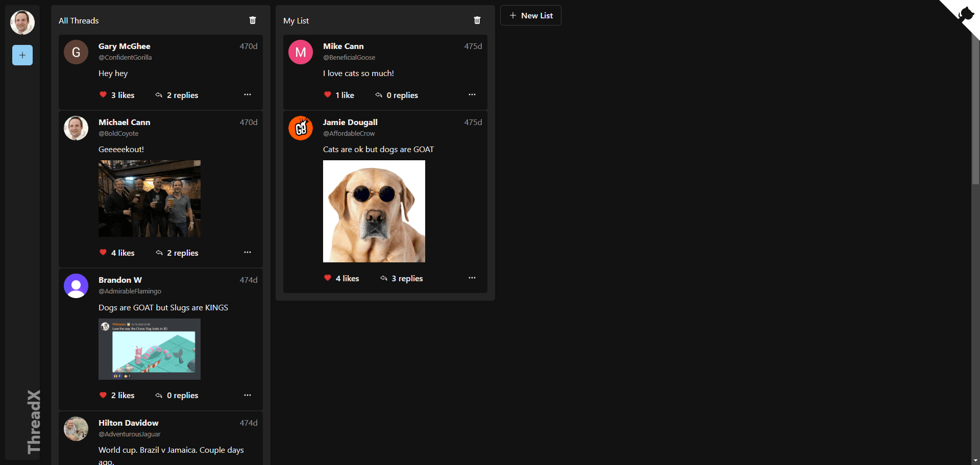Open the ellipsis menu on Michael Cann's post
This screenshot has height=465, width=980.
pyautogui.click(x=248, y=252)
